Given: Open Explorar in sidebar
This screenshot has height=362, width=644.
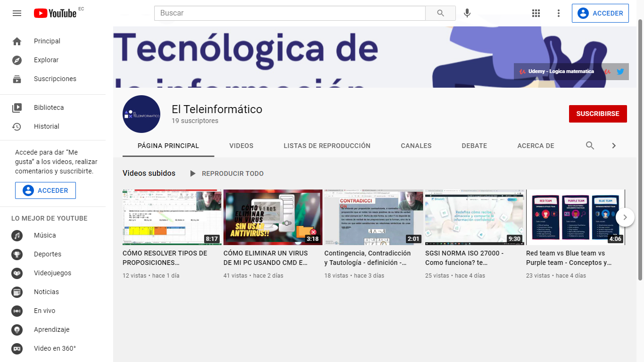Looking at the screenshot, I should tap(53, 60).
